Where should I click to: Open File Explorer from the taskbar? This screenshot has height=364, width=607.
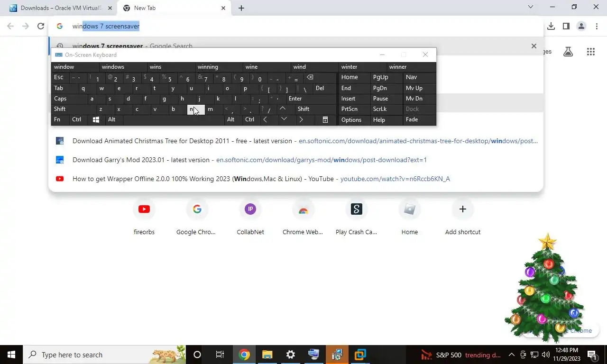pos(267,355)
